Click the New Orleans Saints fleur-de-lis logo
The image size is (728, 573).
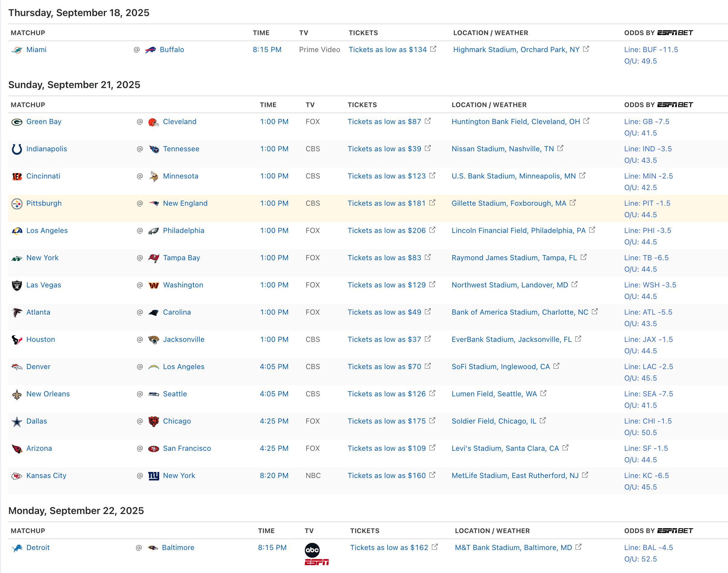(17, 395)
